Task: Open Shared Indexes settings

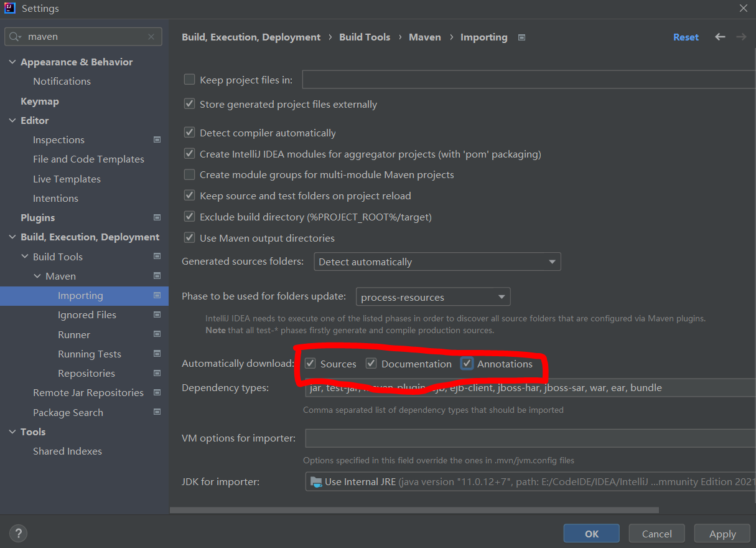Action: pyautogui.click(x=67, y=451)
